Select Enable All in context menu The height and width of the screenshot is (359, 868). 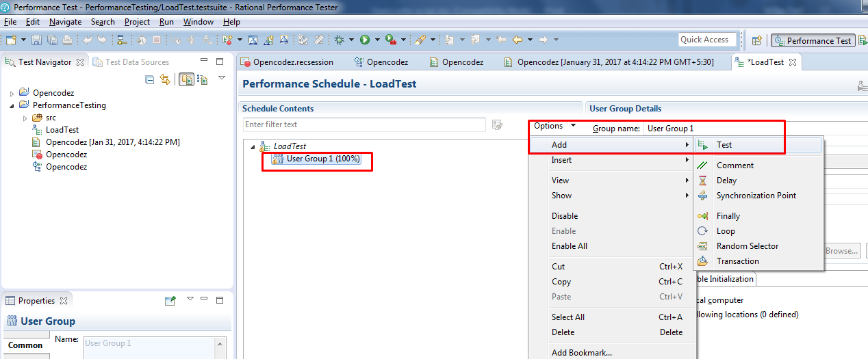coord(612,246)
